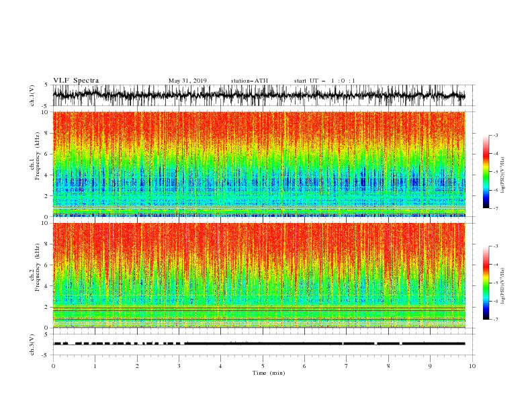Click the "ch.1(V)" waveform axis label
The width and height of the screenshot is (532, 411).
point(32,95)
